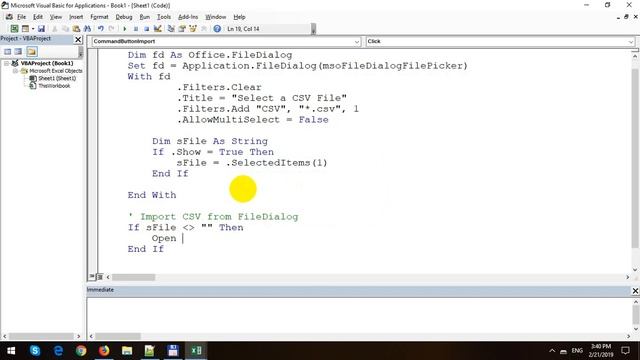This screenshot has width=640, height=360.
Task: Open File Explorer from the taskbar
Action: [x=127, y=351]
